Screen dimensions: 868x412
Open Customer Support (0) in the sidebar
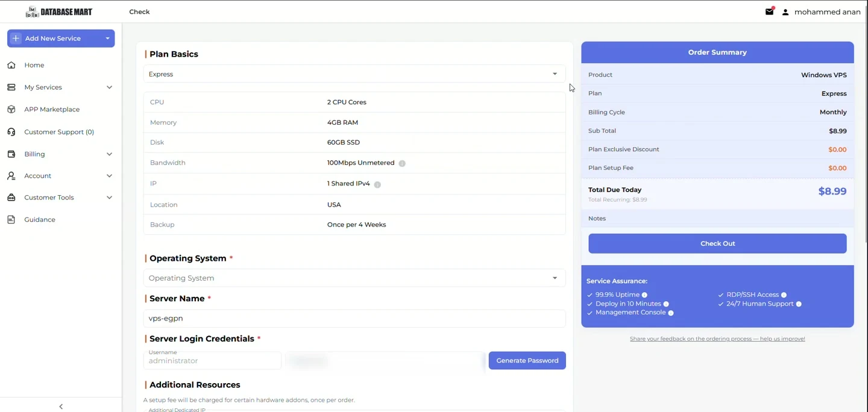pos(59,132)
